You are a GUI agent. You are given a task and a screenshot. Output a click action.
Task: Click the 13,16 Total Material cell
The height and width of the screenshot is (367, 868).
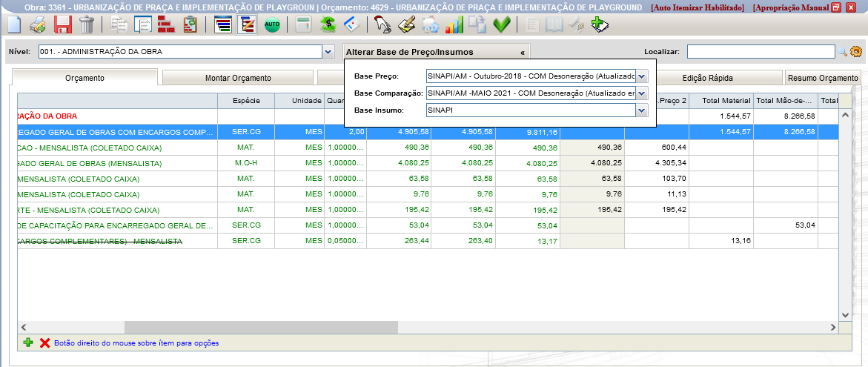pos(721,241)
